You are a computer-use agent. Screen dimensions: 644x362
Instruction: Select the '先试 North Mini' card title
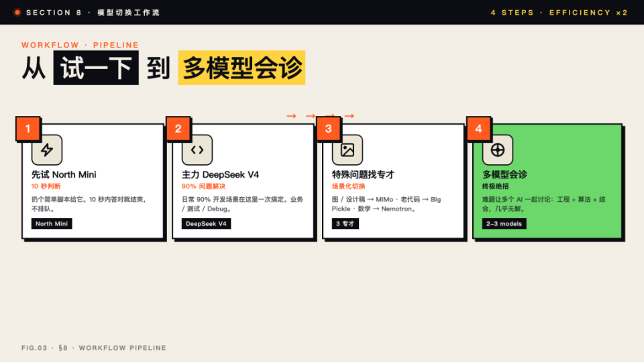pyautogui.click(x=64, y=175)
